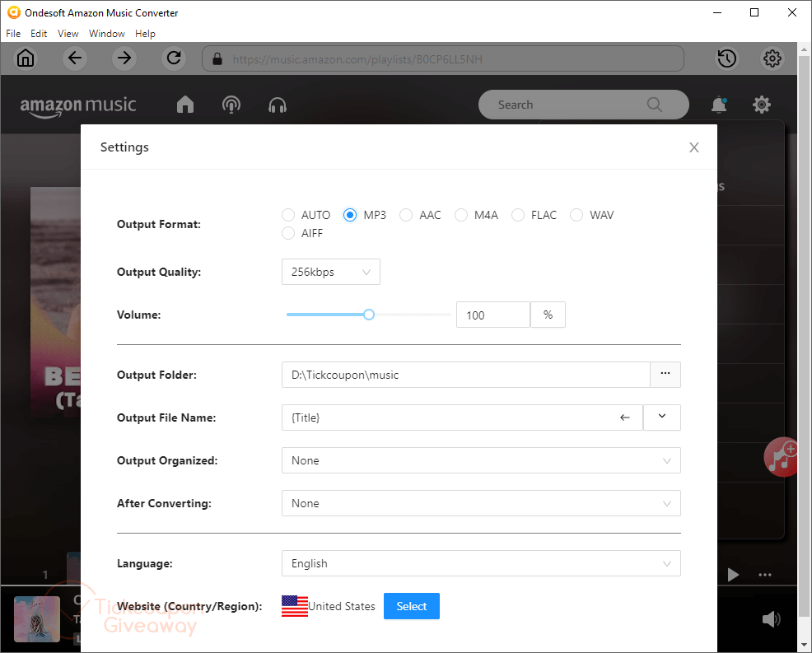Open the Output Organized dropdown
The height and width of the screenshot is (653, 812).
point(481,460)
